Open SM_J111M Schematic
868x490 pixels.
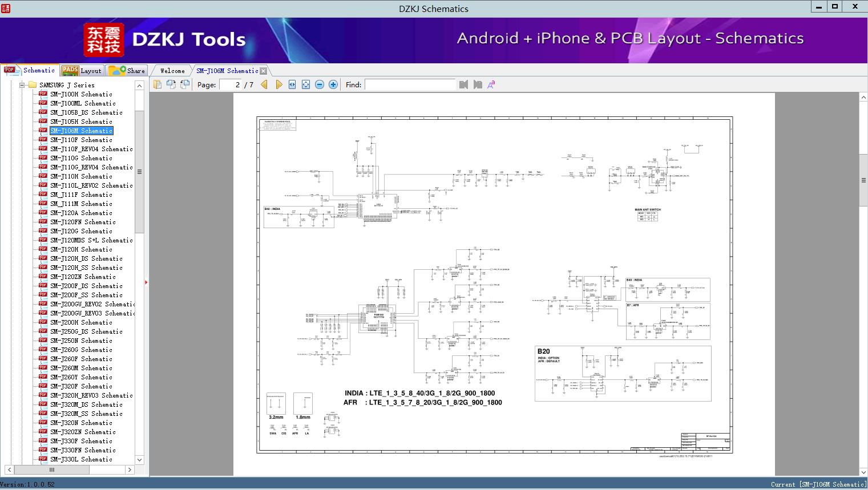[x=81, y=204]
